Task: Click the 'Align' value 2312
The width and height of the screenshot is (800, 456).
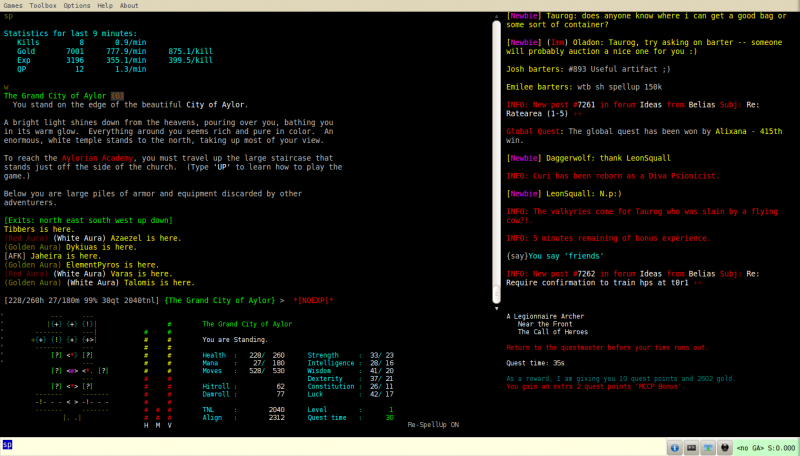Action: (277, 418)
